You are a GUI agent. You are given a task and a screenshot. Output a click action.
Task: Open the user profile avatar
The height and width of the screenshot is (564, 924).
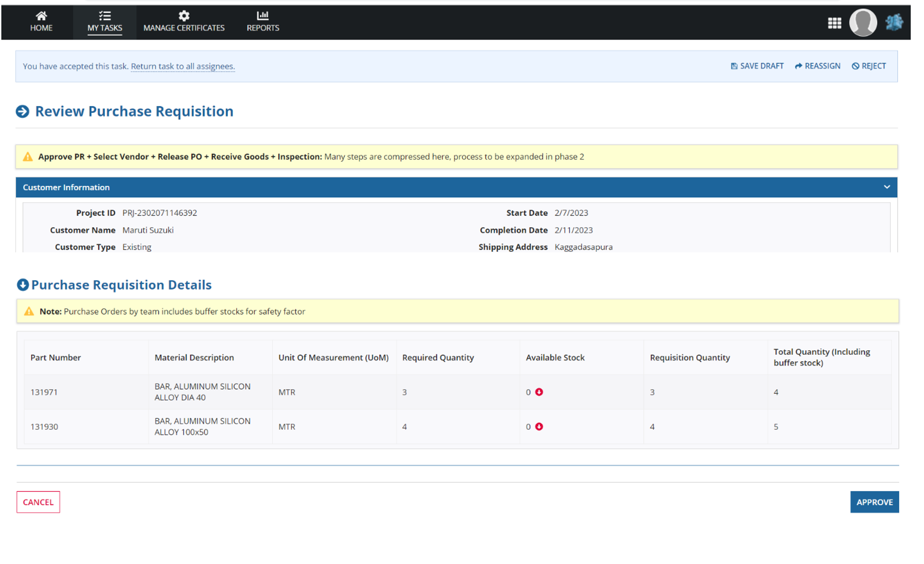[863, 22]
